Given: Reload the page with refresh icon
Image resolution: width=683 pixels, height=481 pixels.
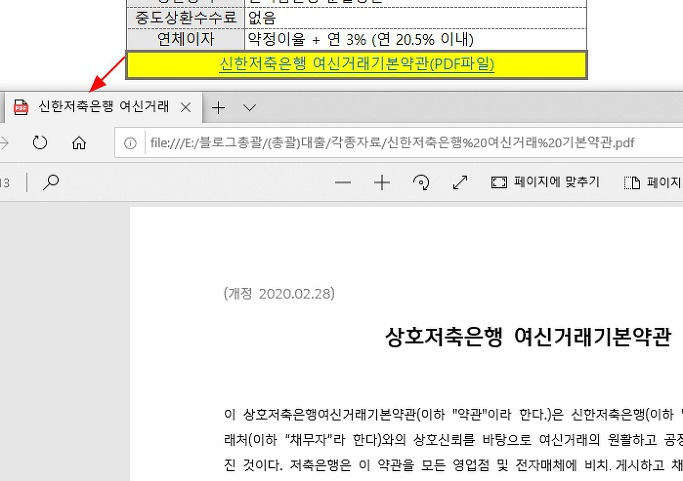Looking at the screenshot, I should click(x=40, y=142).
